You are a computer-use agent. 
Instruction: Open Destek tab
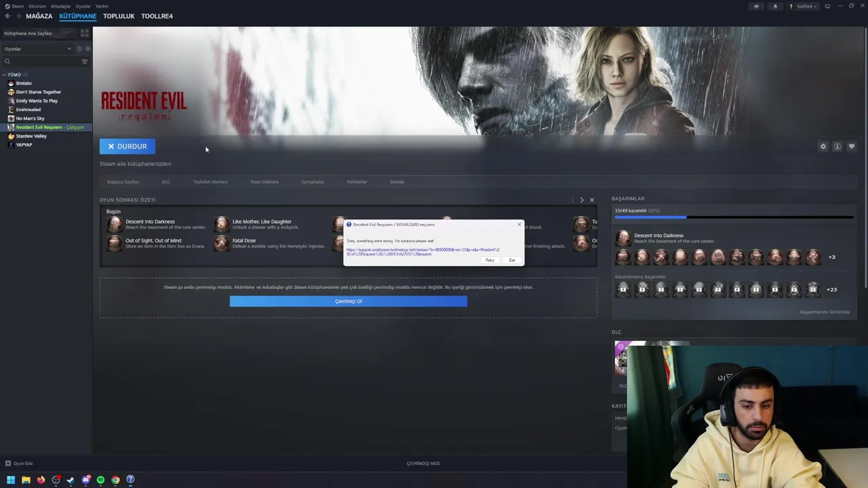tap(397, 182)
